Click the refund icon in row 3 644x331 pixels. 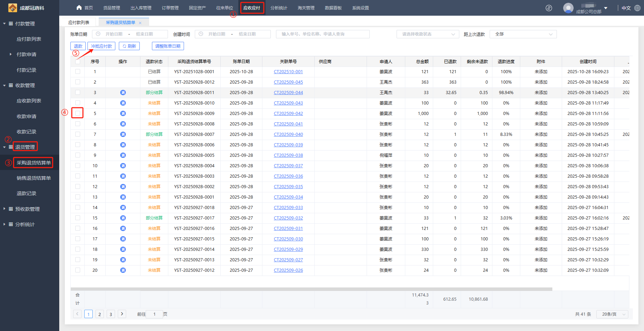click(123, 93)
